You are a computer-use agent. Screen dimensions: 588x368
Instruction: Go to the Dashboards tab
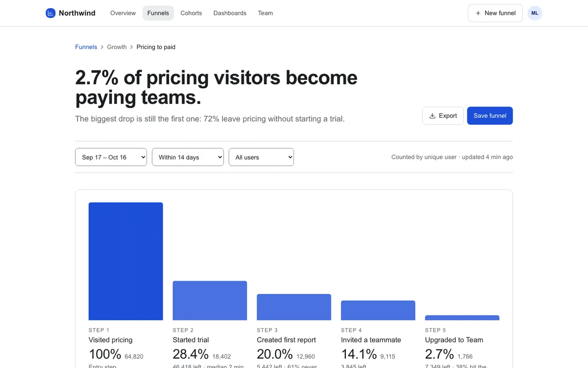[x=230, y=13]
